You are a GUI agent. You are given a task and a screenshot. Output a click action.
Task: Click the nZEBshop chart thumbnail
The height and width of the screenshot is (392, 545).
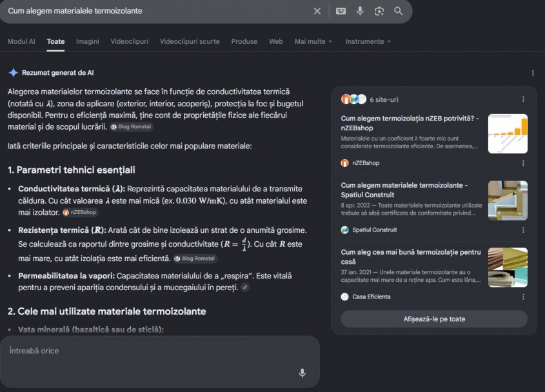pyautogui.click(x=508, y=134)
